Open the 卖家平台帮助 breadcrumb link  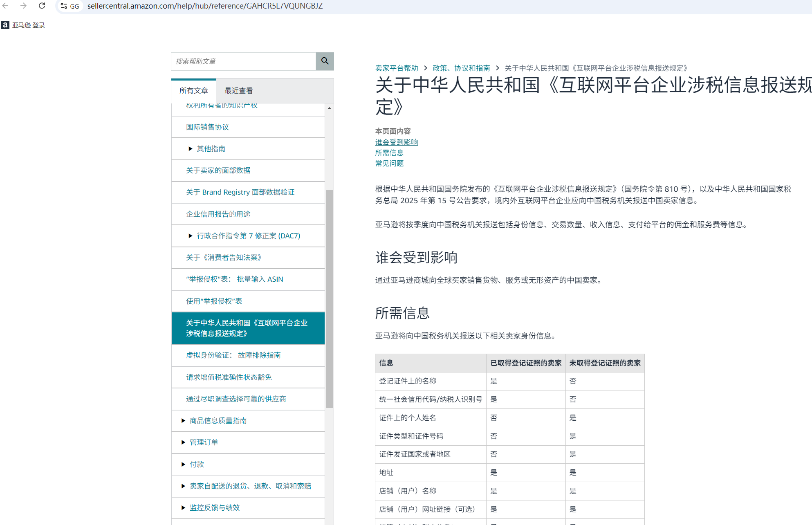[x=396, y=68]
